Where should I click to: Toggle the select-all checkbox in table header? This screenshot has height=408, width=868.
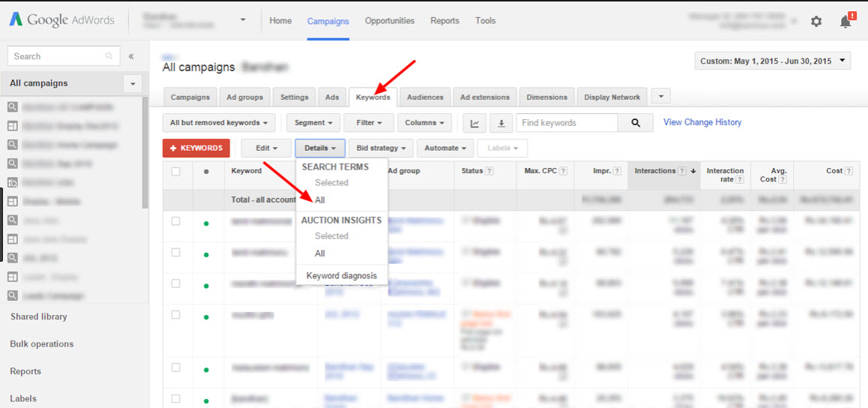(x=176, y=171)
